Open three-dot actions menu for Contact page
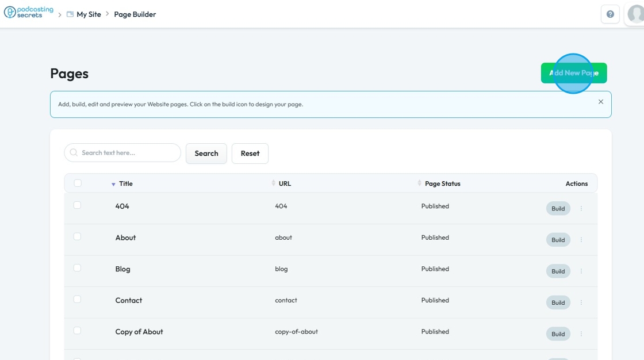644x360 pixels. pos(581,302)
